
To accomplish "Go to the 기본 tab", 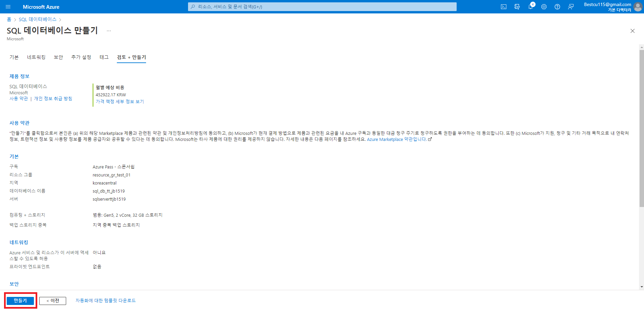I will click(x=14, y=57).
